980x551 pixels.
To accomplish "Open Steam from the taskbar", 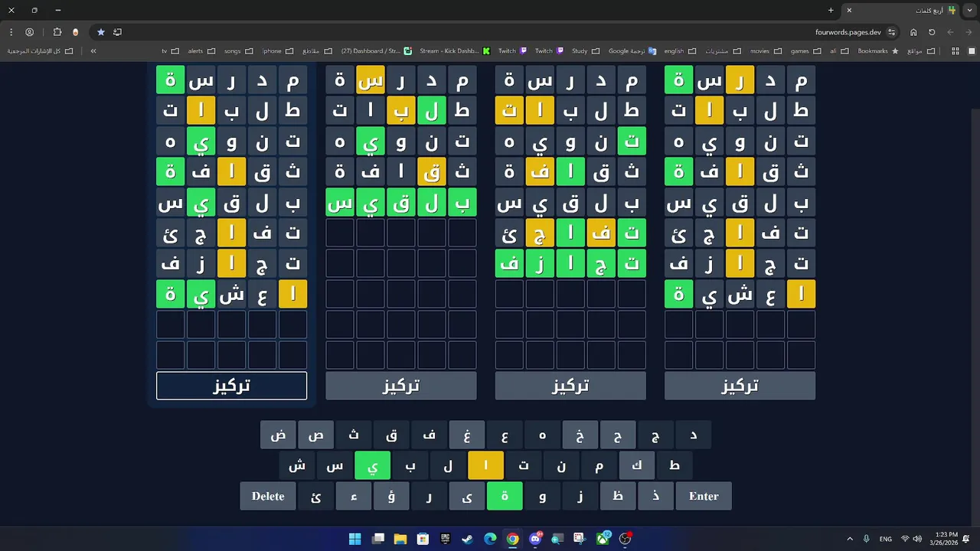I will [467, 539].
